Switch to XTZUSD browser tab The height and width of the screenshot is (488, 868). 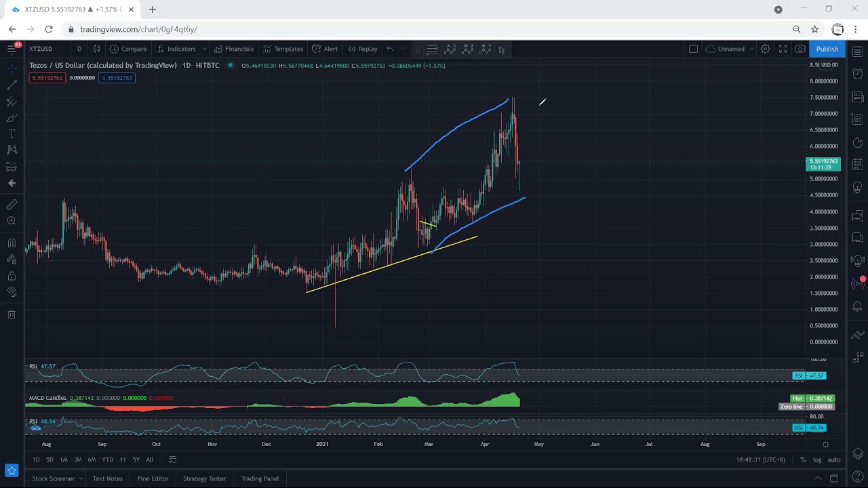[73, 9]
